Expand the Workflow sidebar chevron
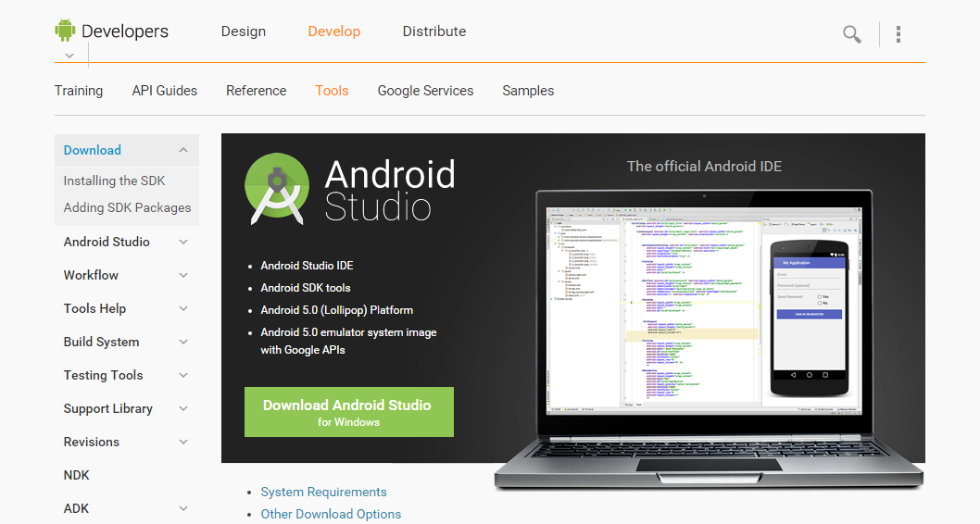 (x=183, y=276)
